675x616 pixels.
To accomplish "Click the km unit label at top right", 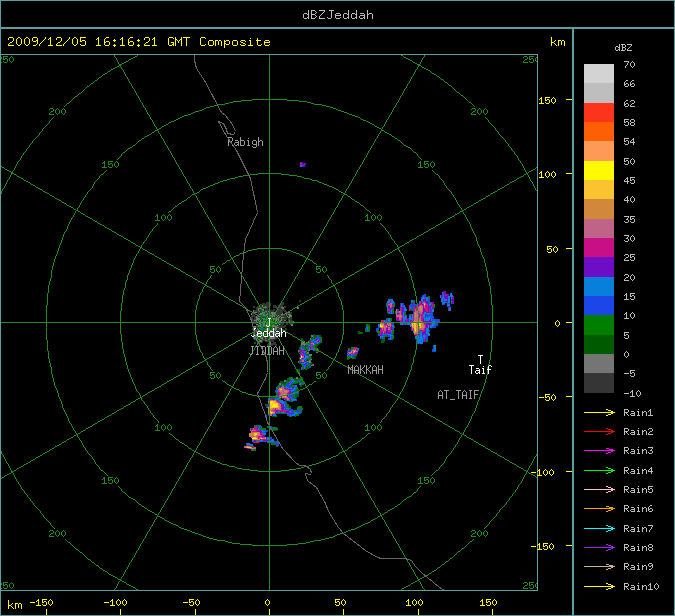I will [557, 42].
